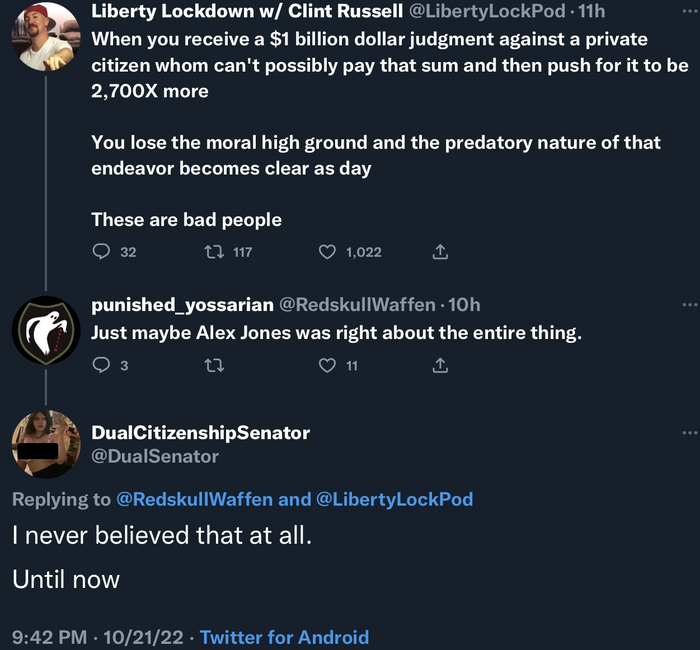Open more options for Liberty Lockdown tweet
Image resolution: width=700 pixels, height=650 pixels.
[689, 13]
